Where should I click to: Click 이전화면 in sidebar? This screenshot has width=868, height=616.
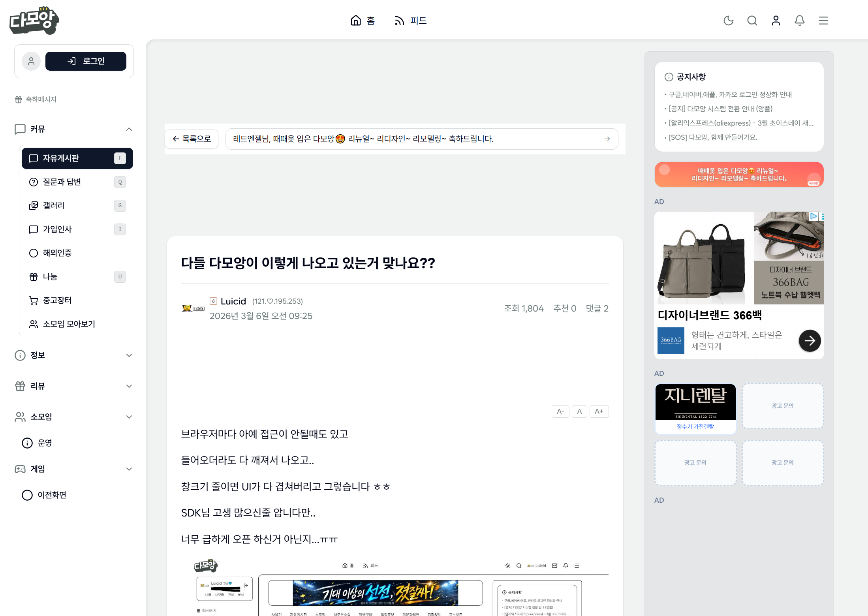44,495
